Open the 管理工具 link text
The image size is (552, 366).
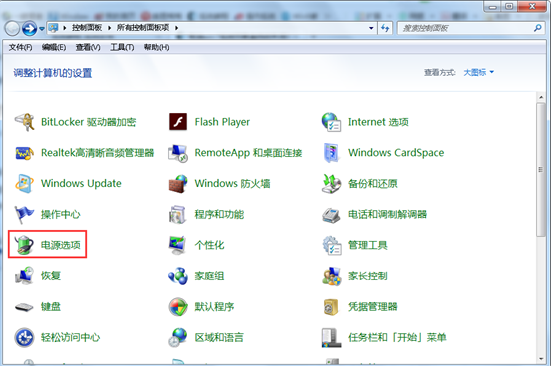coord(368,245)
